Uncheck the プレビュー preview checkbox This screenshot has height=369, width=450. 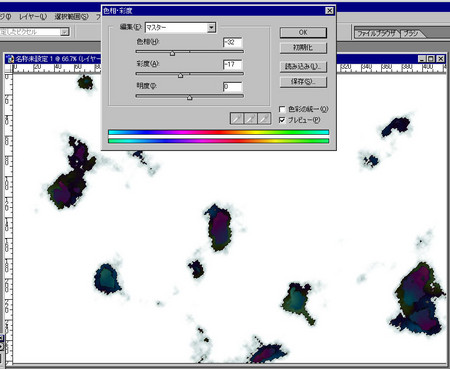point(282,120)
